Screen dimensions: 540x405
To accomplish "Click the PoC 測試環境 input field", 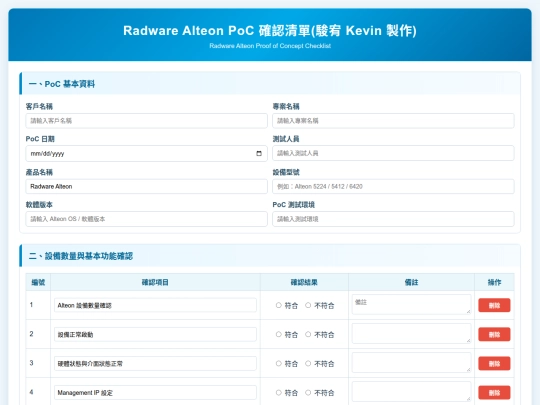I will [x=393, y=219].
